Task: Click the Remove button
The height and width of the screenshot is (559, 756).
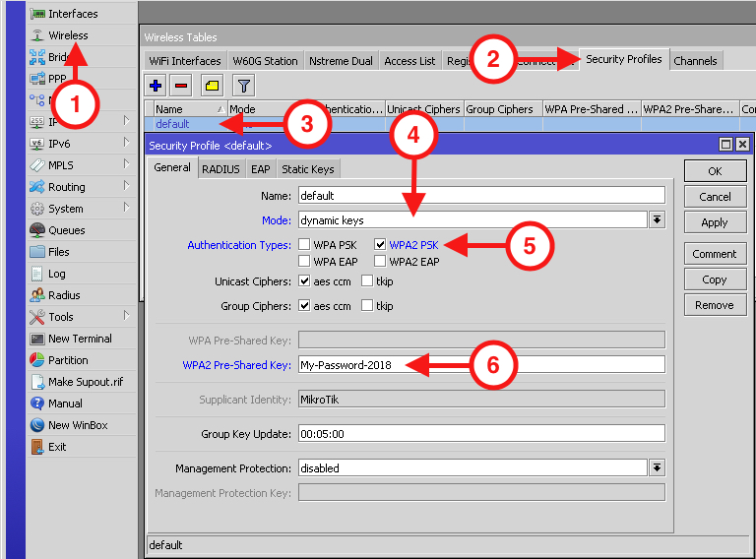Action: [715, 305]
